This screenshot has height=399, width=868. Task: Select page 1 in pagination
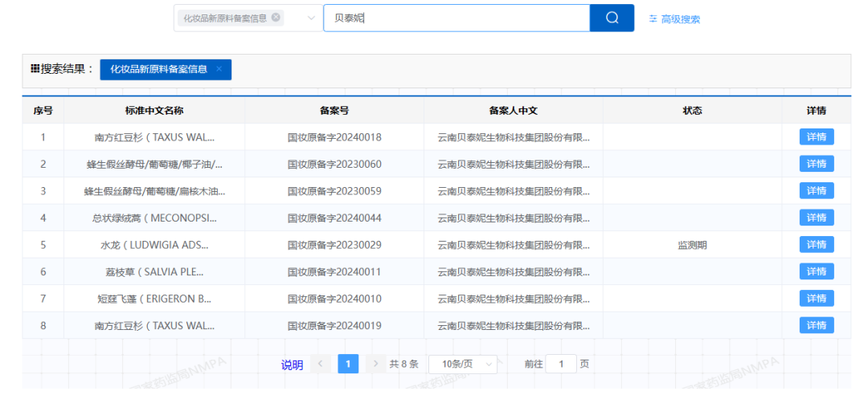(x=348, y=364)
